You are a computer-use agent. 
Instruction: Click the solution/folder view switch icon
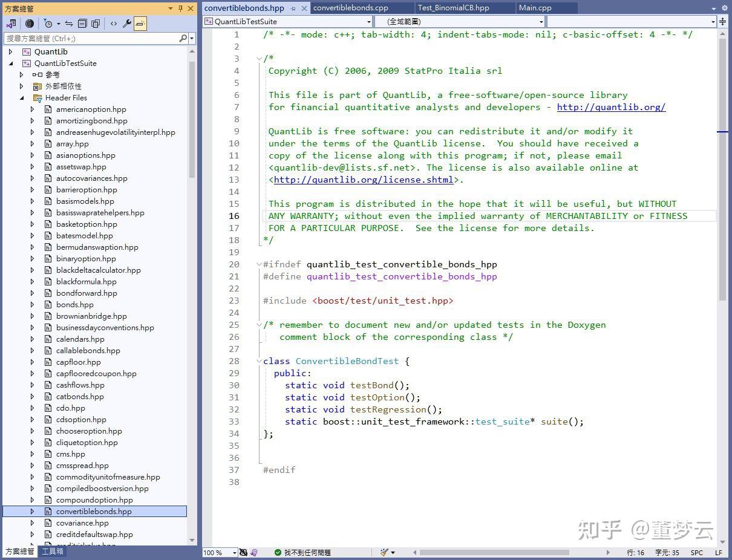tap(11, 24)
